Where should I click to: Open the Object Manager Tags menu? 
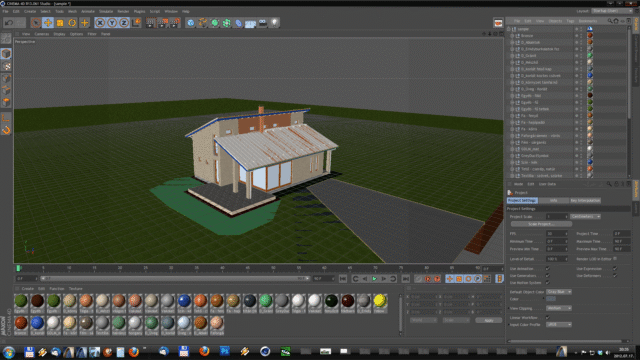coord(570,21)
